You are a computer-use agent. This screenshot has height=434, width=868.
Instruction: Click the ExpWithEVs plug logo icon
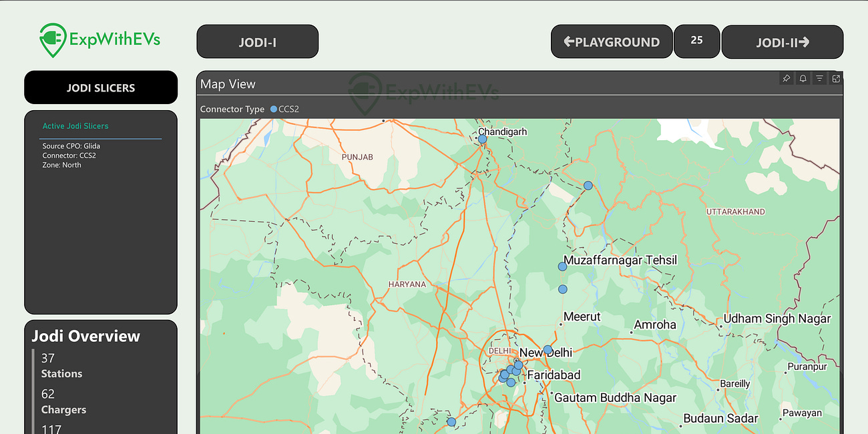(52, 39)
